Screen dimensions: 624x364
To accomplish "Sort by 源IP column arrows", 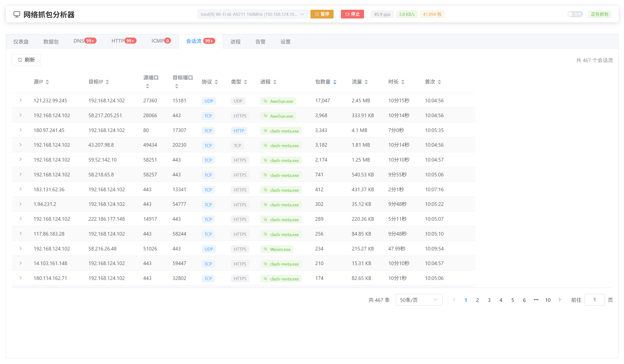I will [47, 82].
